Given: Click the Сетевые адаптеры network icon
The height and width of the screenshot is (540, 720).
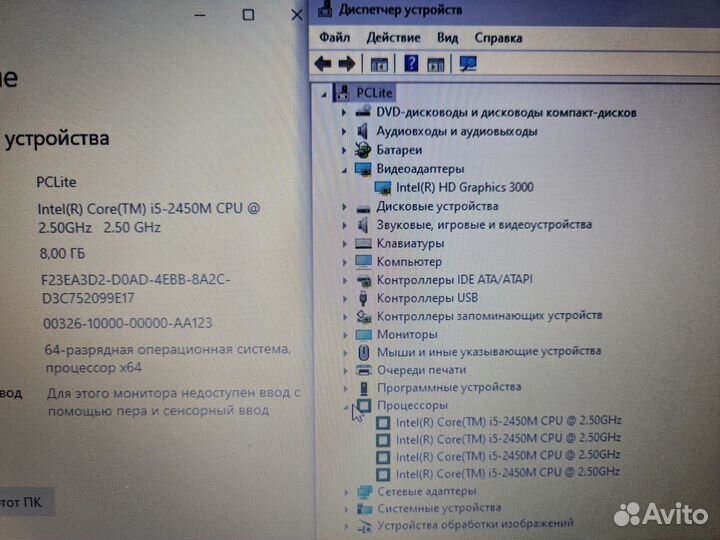Looking at the screenshot, I should [x=365, y=492].
